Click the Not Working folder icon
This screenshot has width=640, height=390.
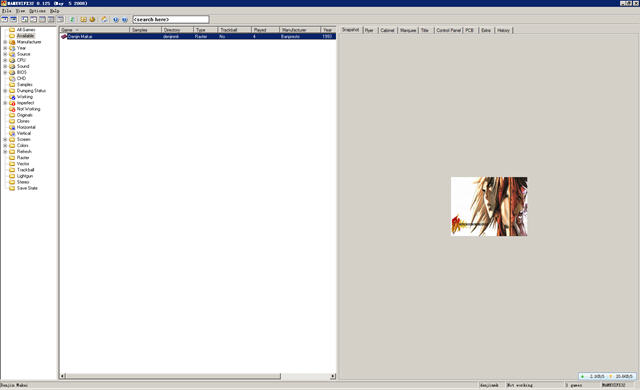[12, 109]
